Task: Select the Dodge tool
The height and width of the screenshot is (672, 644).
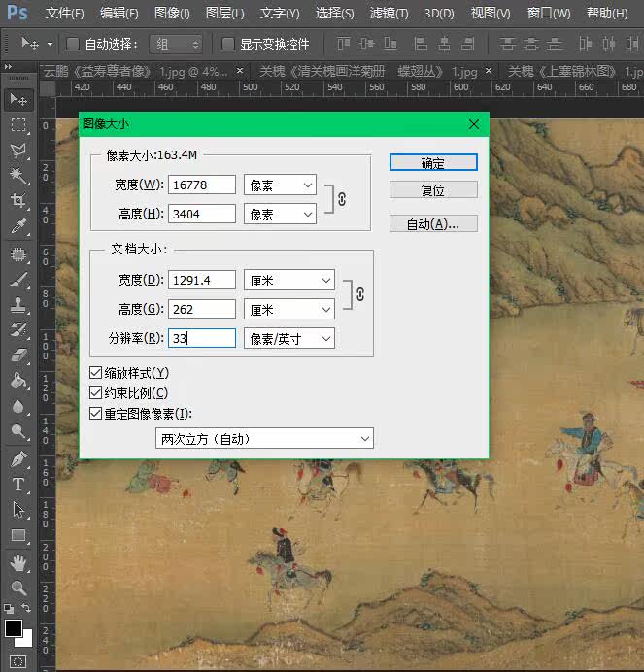Action: (18, 431)
